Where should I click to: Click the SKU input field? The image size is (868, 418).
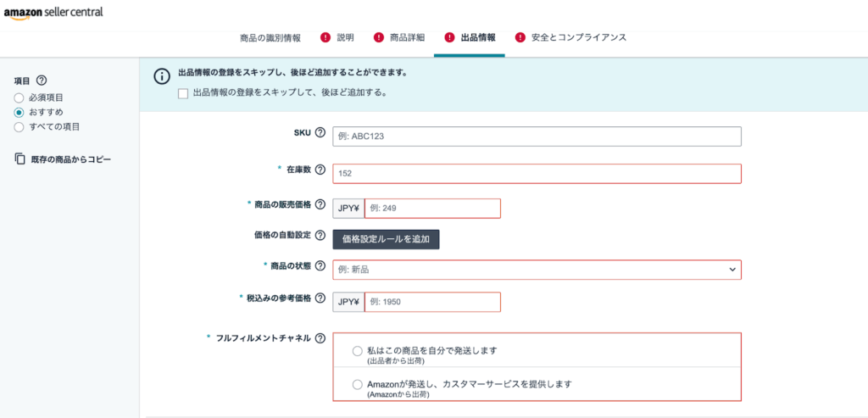(x=537, y=137)
